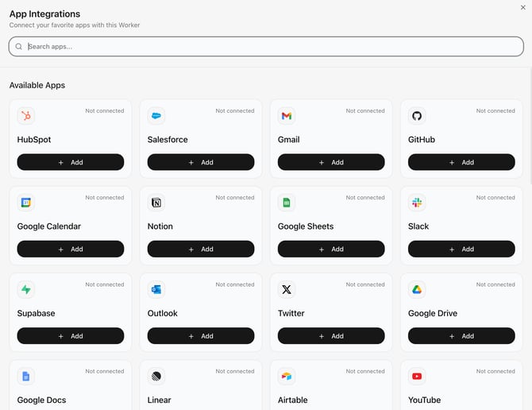532x410 pixels.
Task: Click the YouTube play icon
Action: (417, 376)
